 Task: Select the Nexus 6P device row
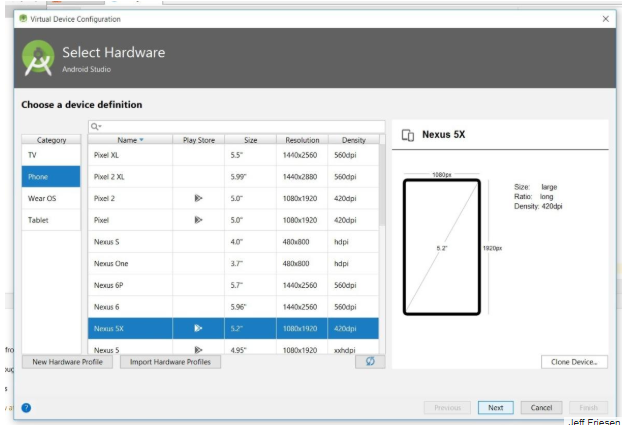tap(233, 285)
